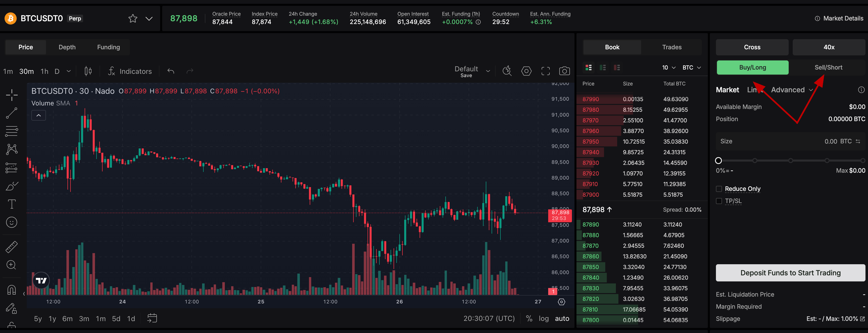
Task: Select the text annotation tool
Action: [x=12, y=204]
